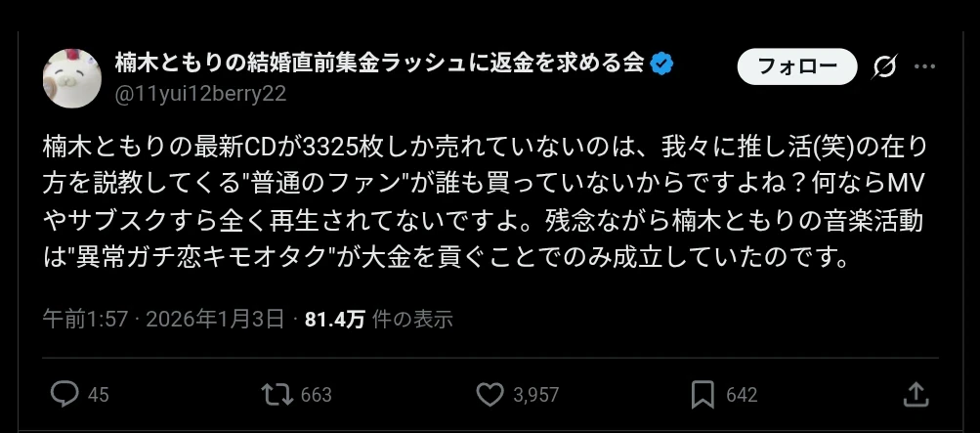Click the reply speech bubble icon
The width and height of the screenshot is (980, 433).
[x=64, y=394]
